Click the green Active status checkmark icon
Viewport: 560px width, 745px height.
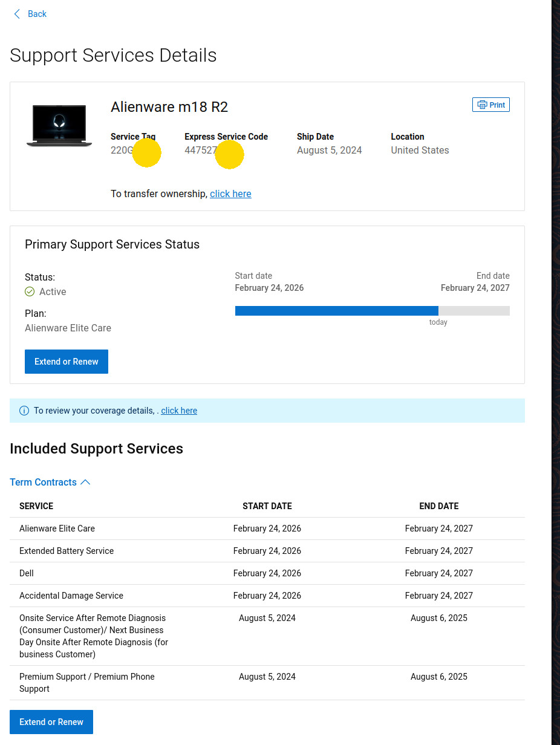tap(30, 291)
